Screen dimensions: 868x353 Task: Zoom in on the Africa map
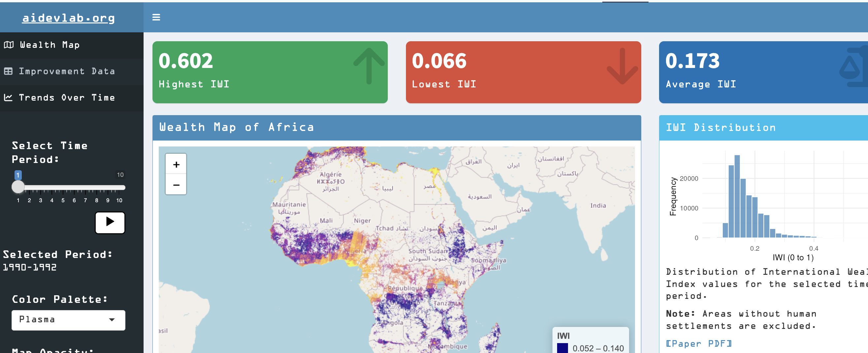pyautogui.click(x=176, y=164)
